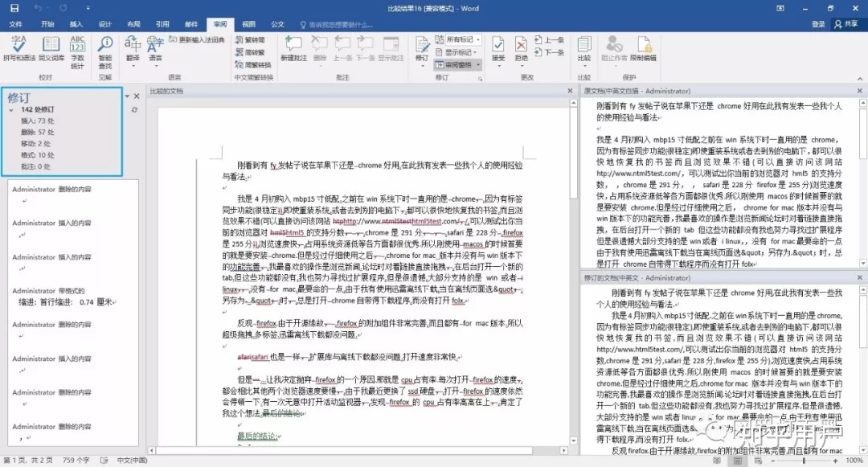
Task: Run 拼写和语法 spelling check
Action: pyautogui.click(x=18, y=49)
